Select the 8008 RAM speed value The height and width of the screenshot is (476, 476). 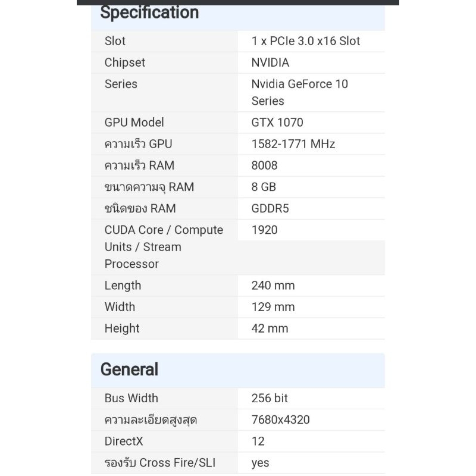265,165
